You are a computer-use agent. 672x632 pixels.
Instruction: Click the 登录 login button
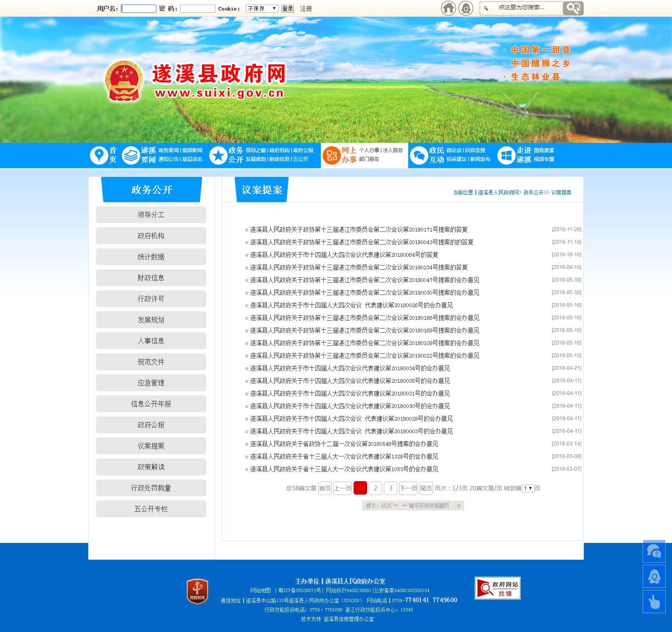(287, 8)
